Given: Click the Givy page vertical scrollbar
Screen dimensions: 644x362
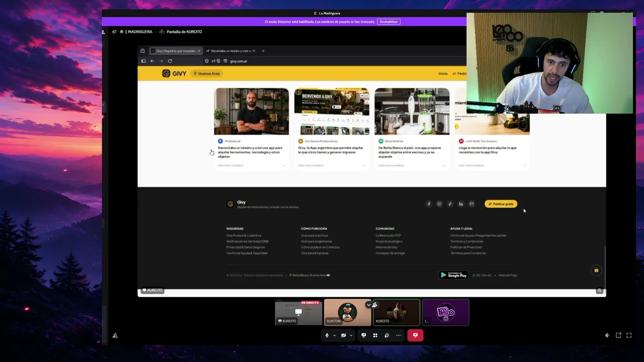Looking at the screenshot, I should point(605,269).
